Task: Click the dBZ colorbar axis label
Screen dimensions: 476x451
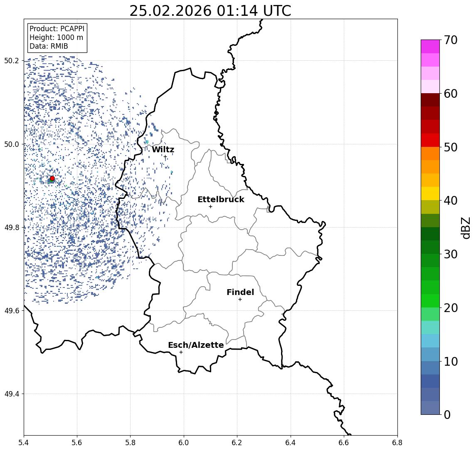Action: 465,228
